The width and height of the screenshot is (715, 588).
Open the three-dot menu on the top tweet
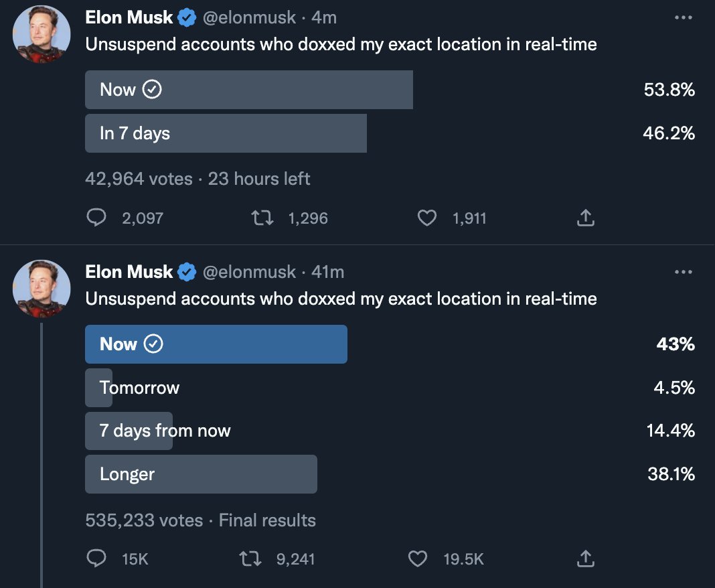pyautogui.click(x=683, y=17)
